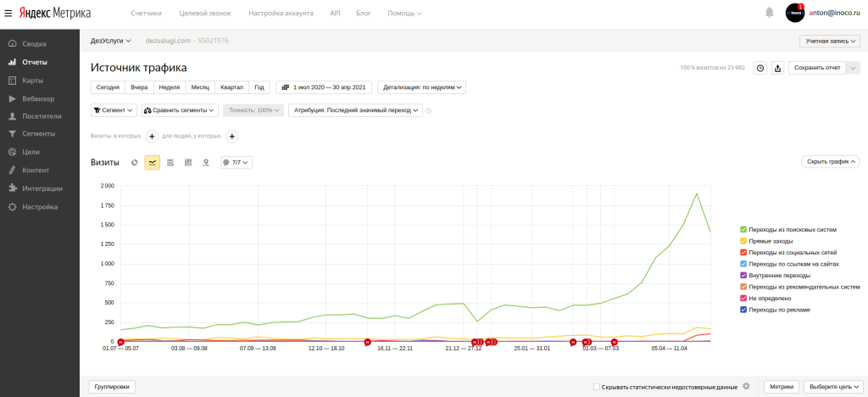This screenshot has height=397, width=868.
Task: Select the pie chart view icon
Action: [x=135, y=162]
